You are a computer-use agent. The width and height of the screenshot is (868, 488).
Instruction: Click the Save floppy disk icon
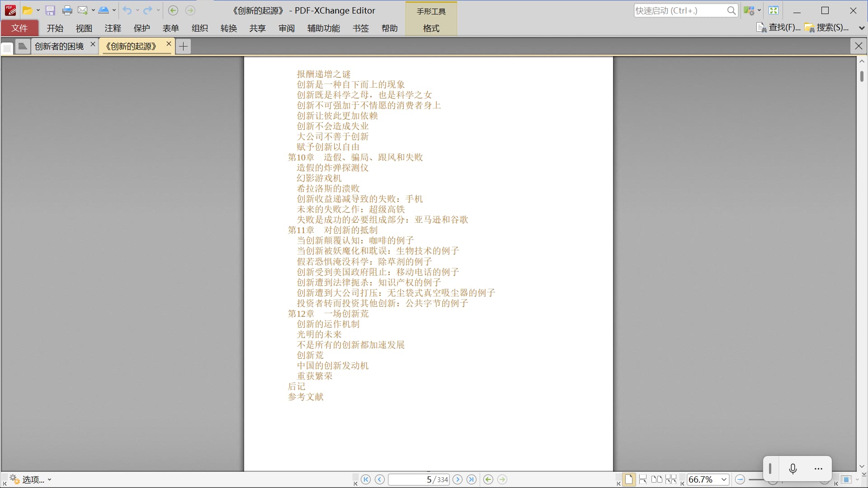click(50, 10)
